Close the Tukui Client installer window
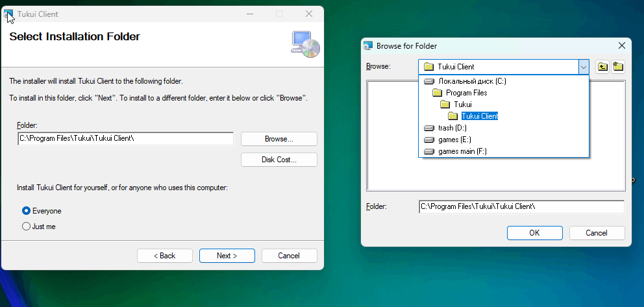Image resolution: width=644 pixels, height=307 pixels. pos(309,14)
